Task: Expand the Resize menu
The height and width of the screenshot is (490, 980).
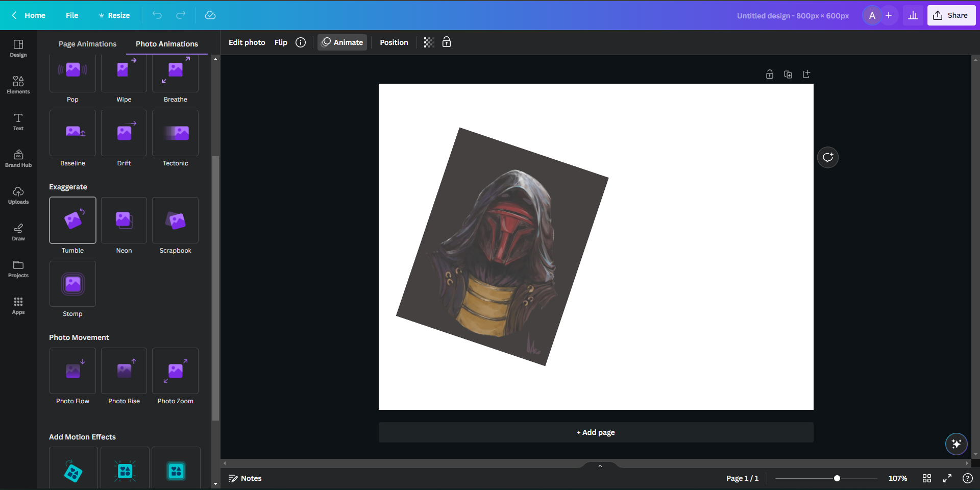Action: tap(114, 15)
